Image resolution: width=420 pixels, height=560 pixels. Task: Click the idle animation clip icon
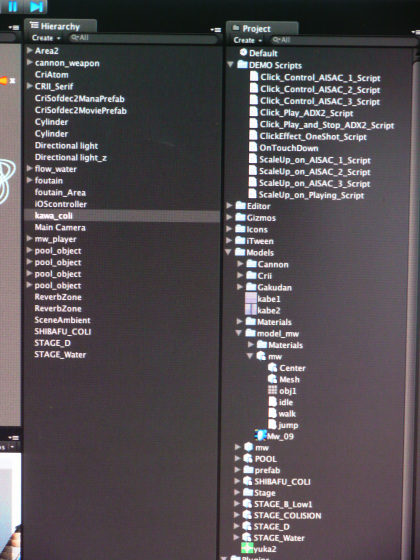[272, 402]
